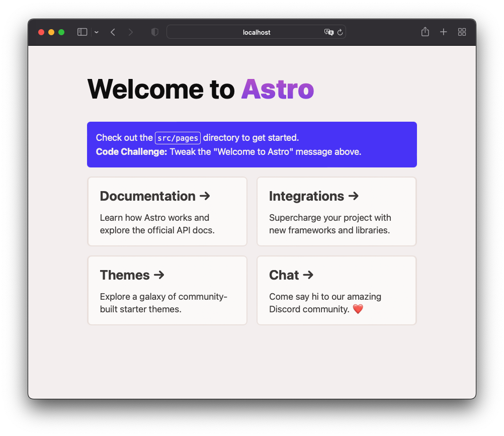Click 'Come say hi' description text
The image size is (504, 436).
[325, 303]
